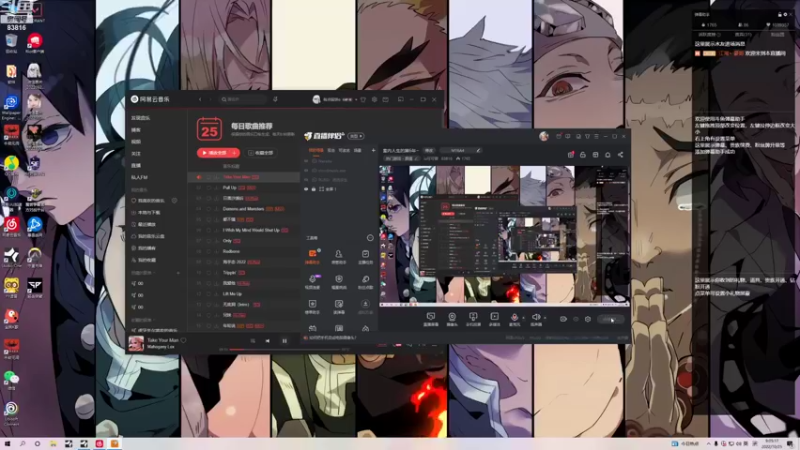This screenshot has height=450, width=800.
Task: Skip to previous track in NetEase
Action: (267, 341)
